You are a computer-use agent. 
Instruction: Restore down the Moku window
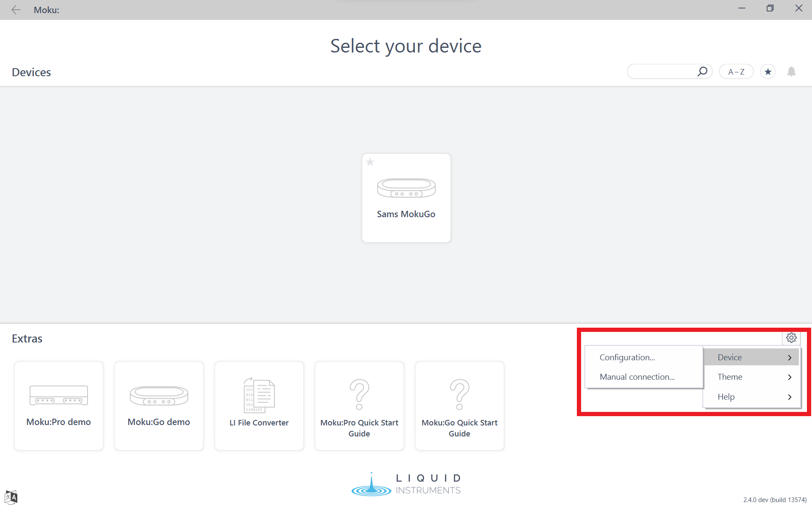coord(770,8)
